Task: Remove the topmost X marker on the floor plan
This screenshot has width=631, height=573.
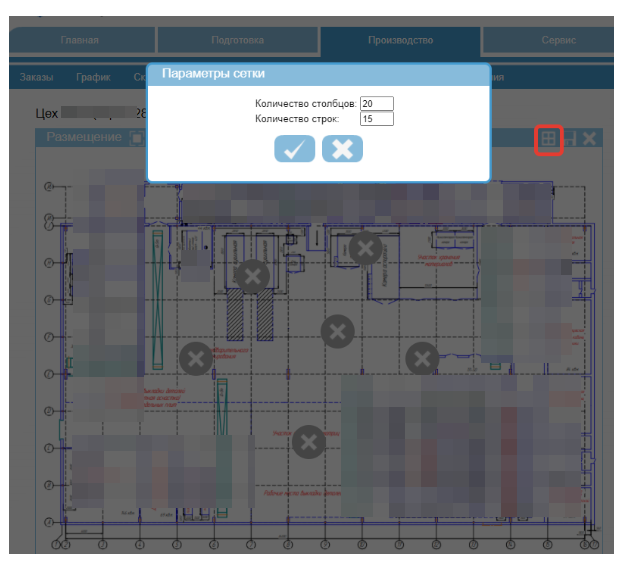Action: point(366,246)
